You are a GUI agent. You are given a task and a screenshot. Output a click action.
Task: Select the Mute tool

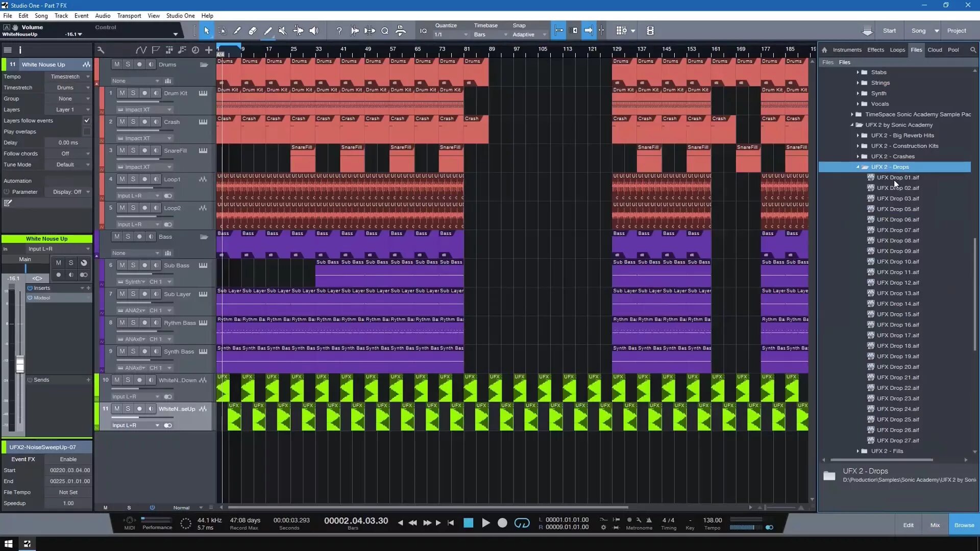pyautogui.click(x=282, y=31)
